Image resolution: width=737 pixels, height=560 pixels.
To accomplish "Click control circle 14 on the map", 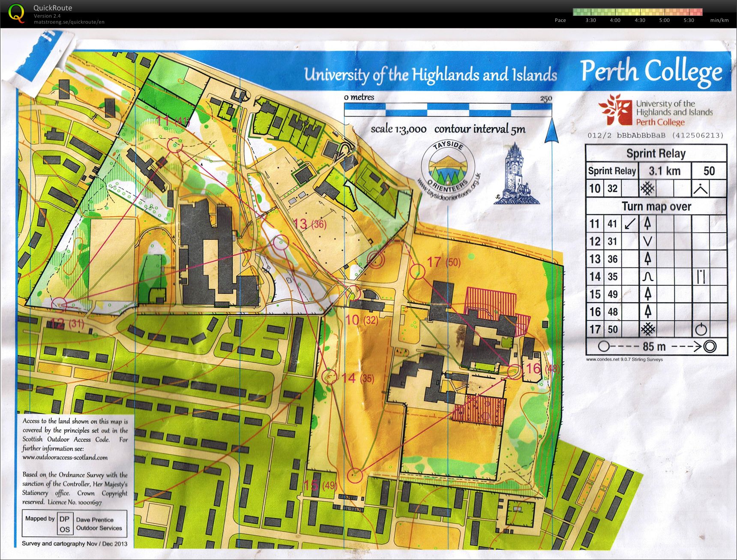I will click(x=330, y=377).
